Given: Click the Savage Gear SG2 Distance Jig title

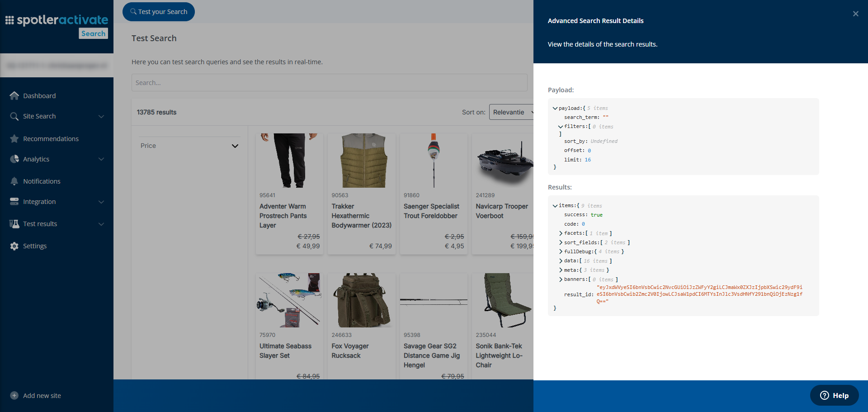Looking at the screenshot, I should 432,355.
